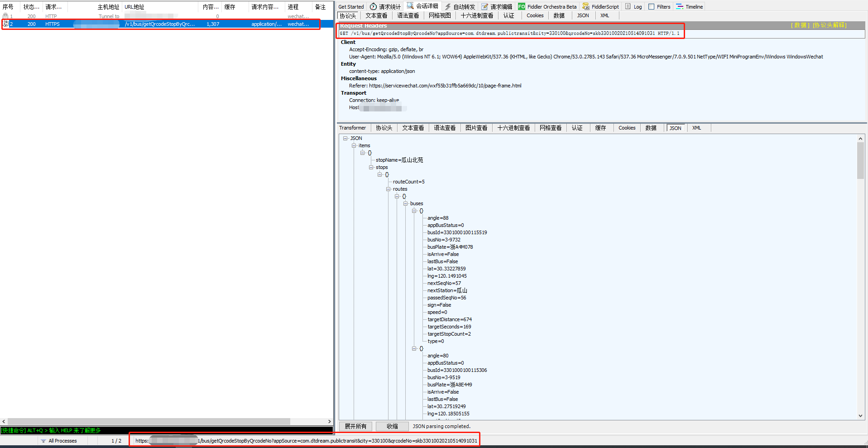
Task: Open the 请求统计 statistics tab icon
Action: pyautogui.click(x=373, y=6)
